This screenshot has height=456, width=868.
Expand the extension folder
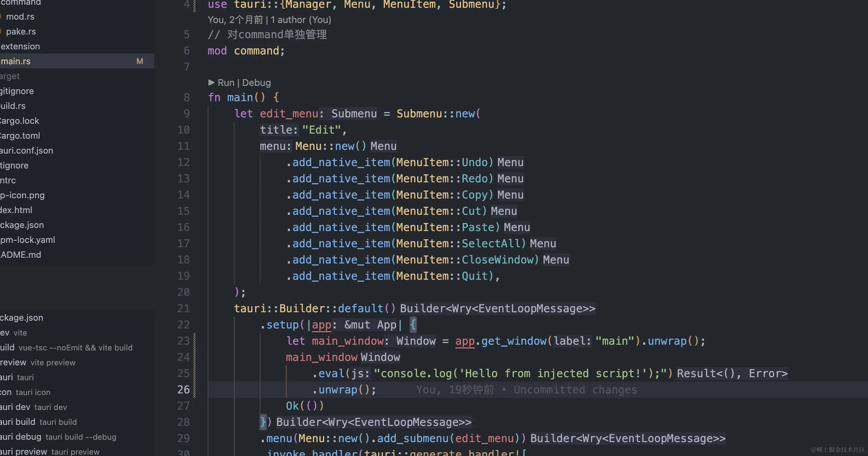(x=20, y=46)
